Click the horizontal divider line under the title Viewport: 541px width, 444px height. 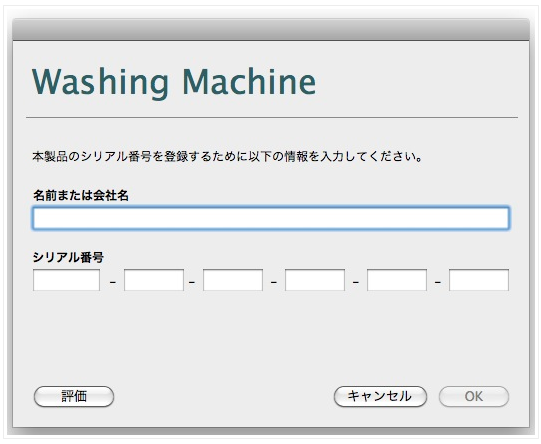point(272,118)
